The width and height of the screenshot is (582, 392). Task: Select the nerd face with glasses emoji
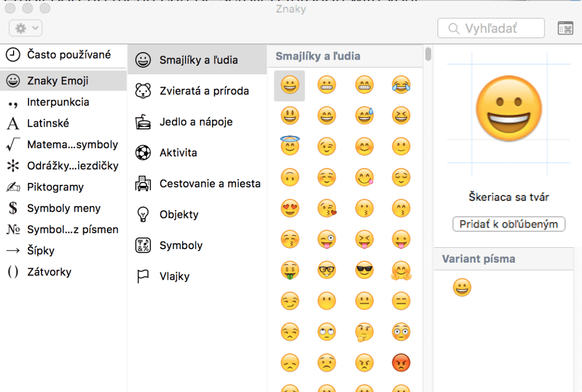(x=327, y=270)
